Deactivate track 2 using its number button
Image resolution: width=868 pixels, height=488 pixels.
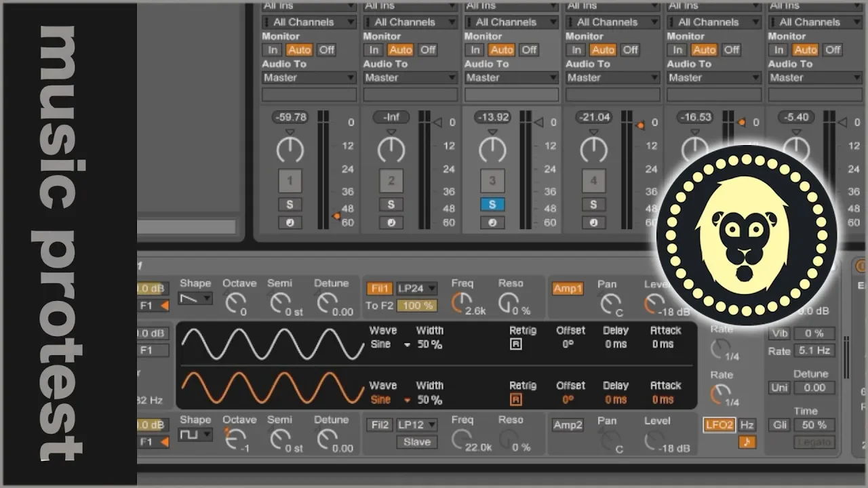pos(391,181)
